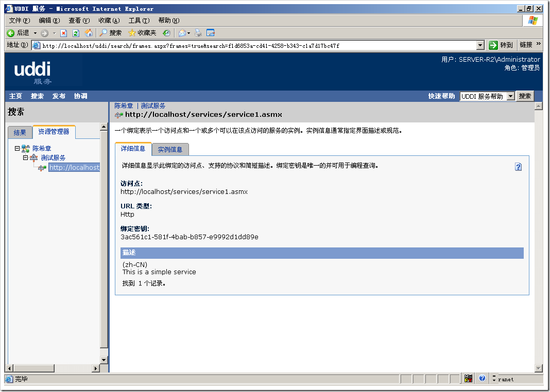Go to Home page icon

click(x=89, y=33)
